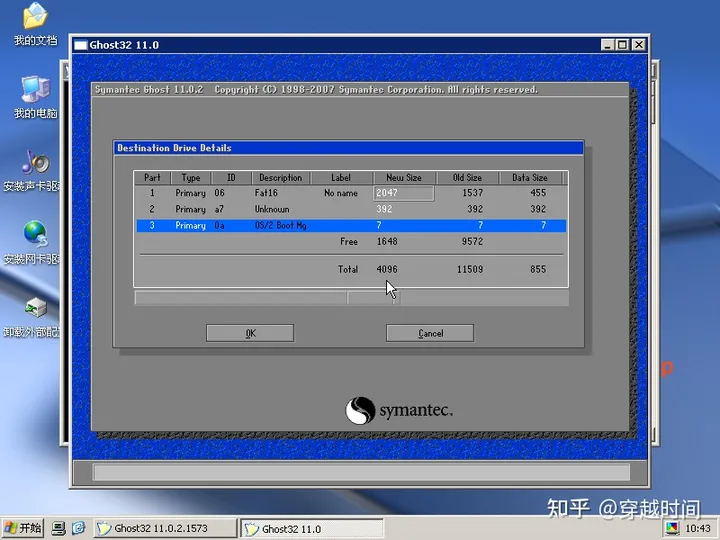This screenshot has width=720, height=540.
Task: Click the display tray icon
Action: coord(671,529)
